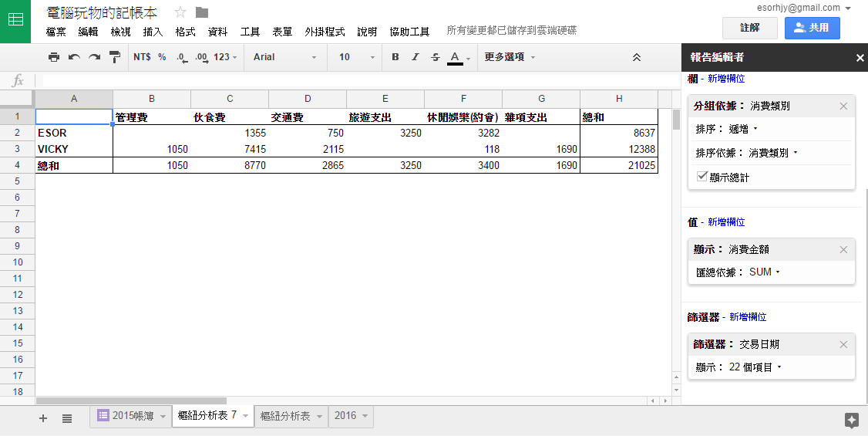Close the 報告編輯者 panel
868x436 pixels.
click(860, 58)
